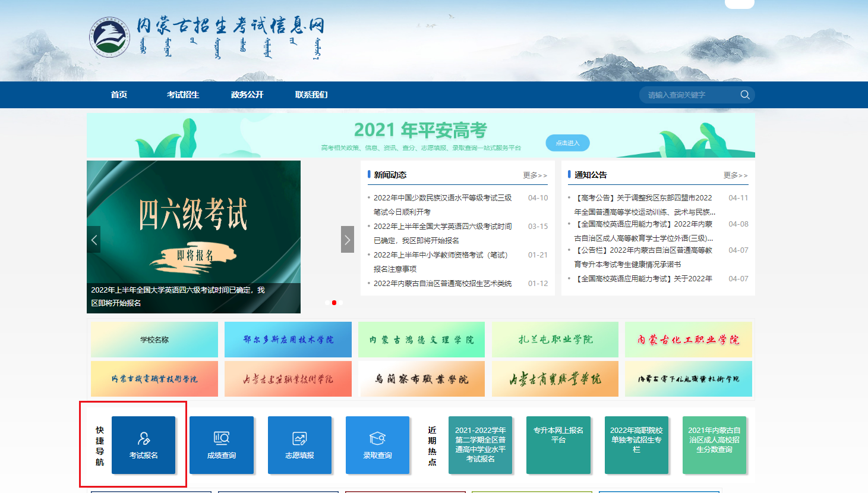868x493 pixels.
Task: Click news date 04-10
Action: 538,198
